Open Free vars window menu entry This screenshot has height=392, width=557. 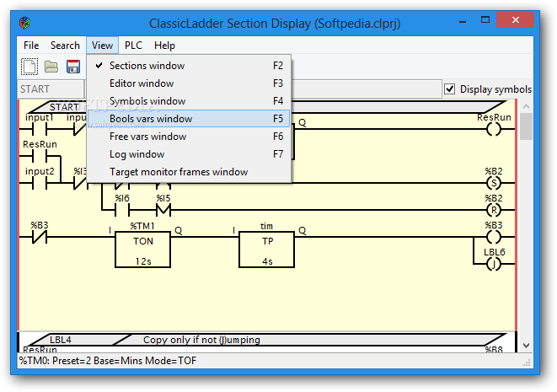click(x=189, y=137)
